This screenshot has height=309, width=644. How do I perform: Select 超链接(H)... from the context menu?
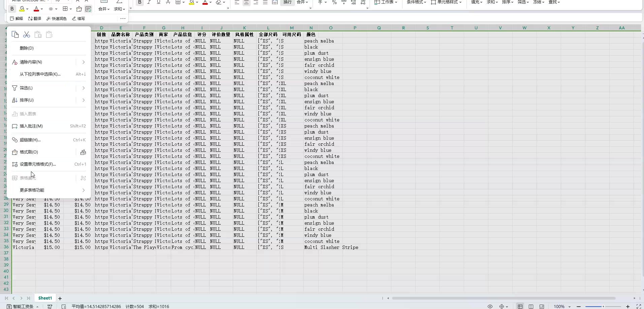(x=49, y=140)
